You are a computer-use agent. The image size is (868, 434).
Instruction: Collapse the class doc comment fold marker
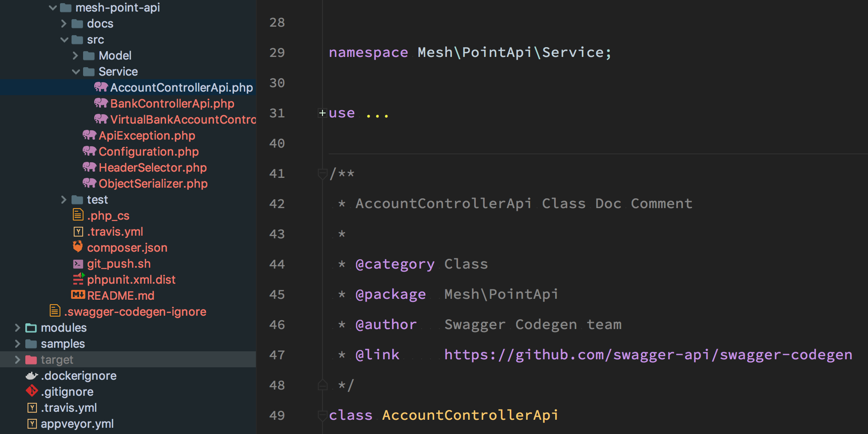click(323, 174)
